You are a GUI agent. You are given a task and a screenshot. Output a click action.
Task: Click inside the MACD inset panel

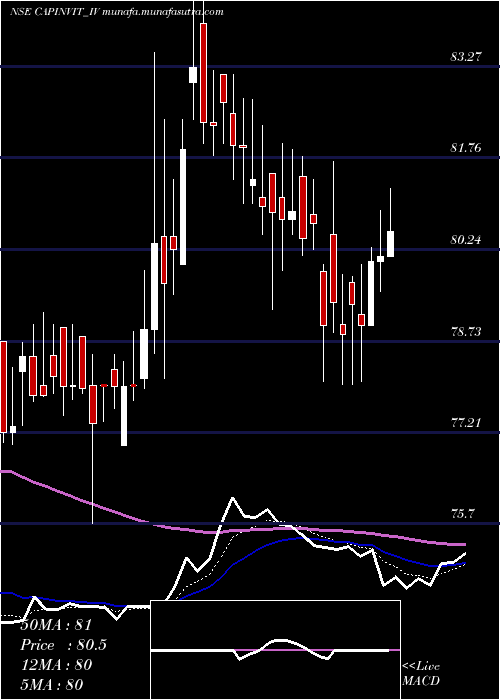[x=275, y=650]
